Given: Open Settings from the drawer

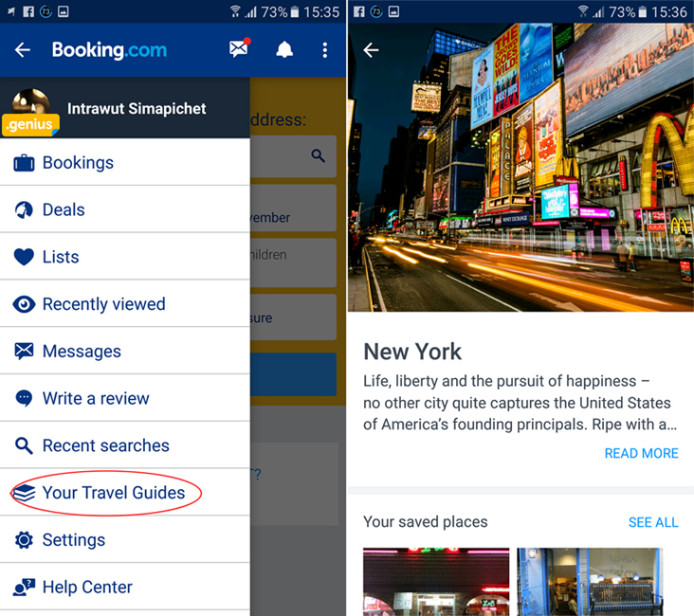Looking at the screenshot, I should coord(125,540).
